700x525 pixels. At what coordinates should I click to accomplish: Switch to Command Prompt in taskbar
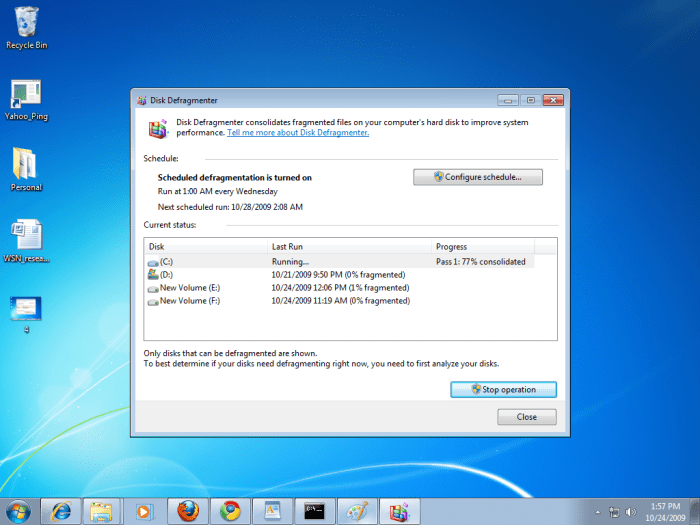pos(315,510)
